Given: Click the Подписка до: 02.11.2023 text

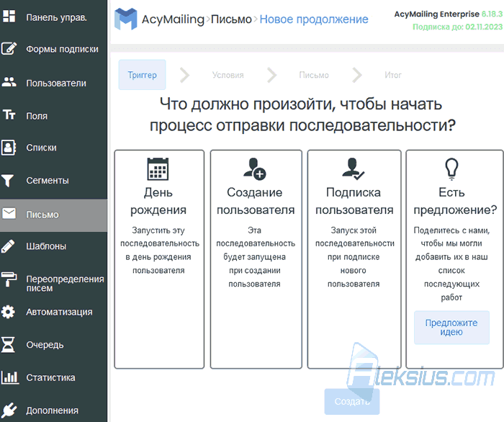Looking at the screenshot, I should click(457, 27).
